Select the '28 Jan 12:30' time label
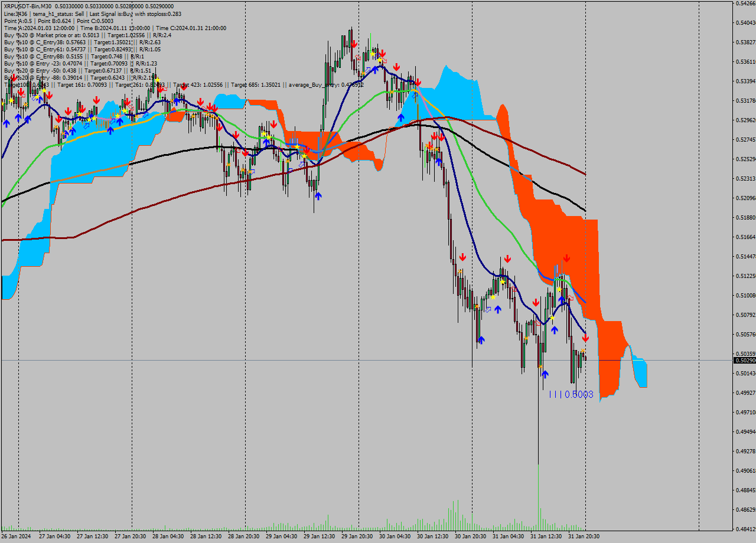Viewport: 756px width, 543px height. point(206,537)
